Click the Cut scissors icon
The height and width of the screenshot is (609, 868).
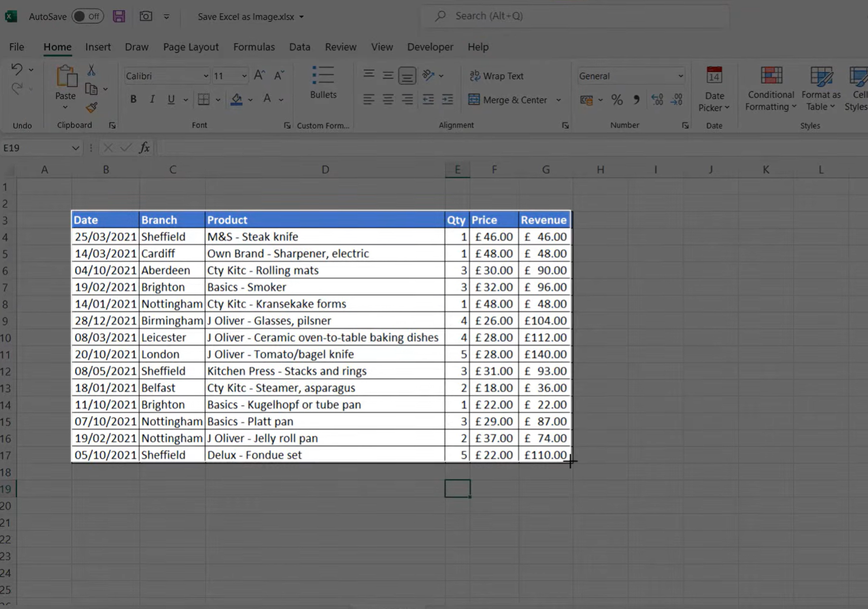point(91,70)
